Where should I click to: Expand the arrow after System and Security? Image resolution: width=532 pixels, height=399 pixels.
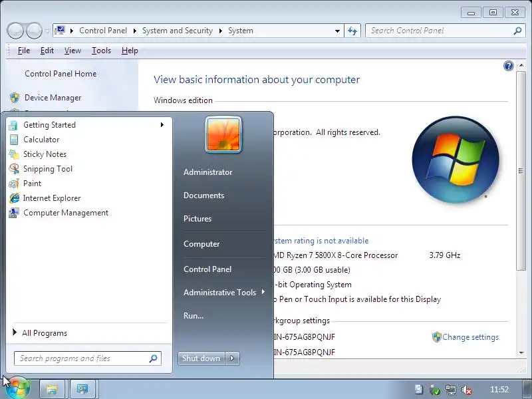(x=221, y=31)
